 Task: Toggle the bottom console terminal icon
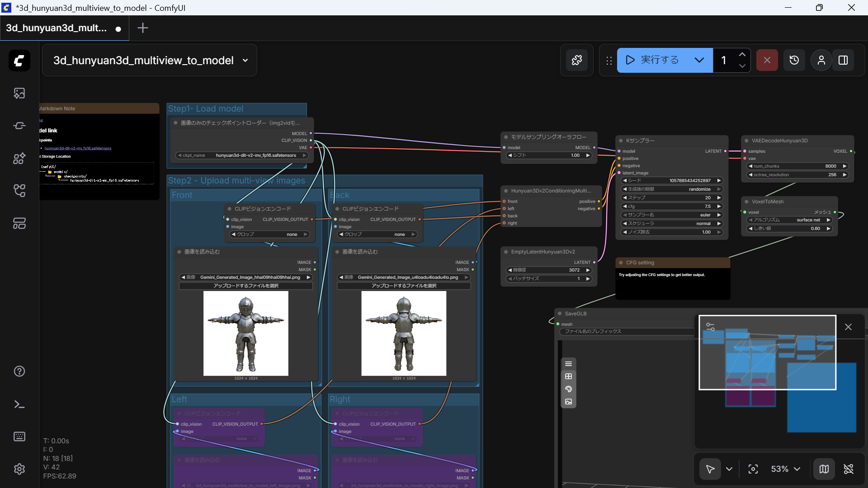19,404
